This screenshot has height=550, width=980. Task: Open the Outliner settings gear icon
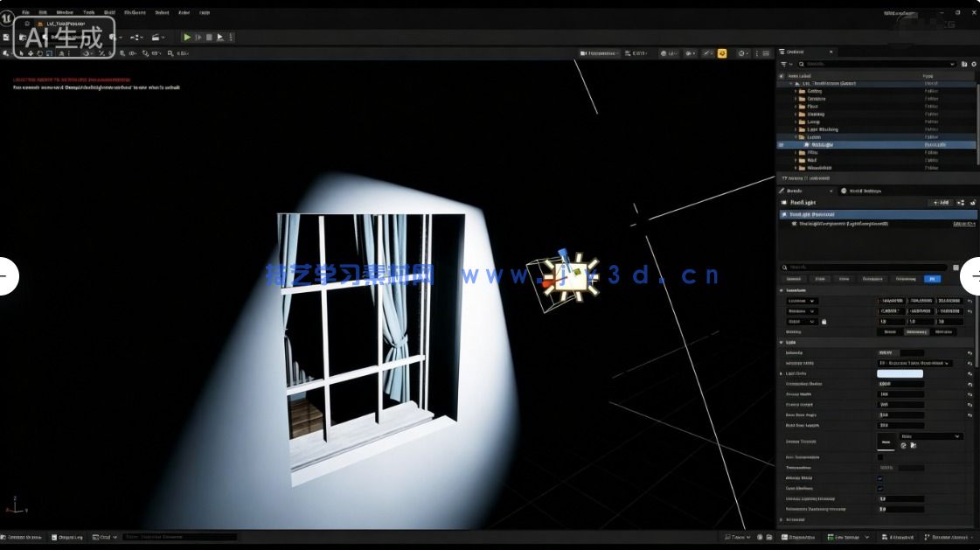click(974, 64)
